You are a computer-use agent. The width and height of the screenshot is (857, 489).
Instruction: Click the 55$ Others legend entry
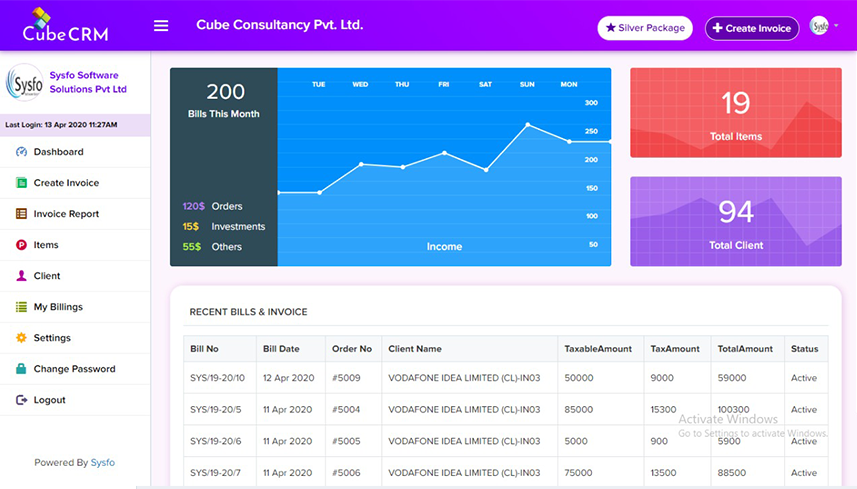212,246
